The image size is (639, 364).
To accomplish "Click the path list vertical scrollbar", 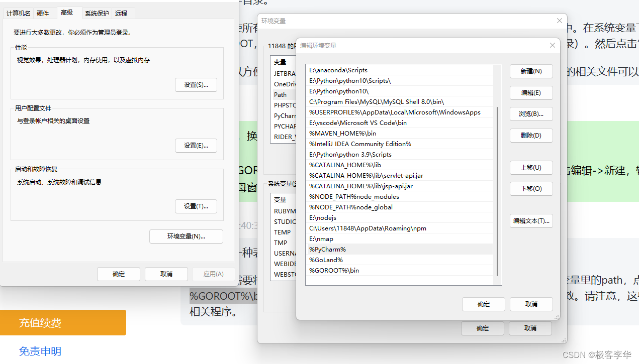I will [x=497, y=191].
